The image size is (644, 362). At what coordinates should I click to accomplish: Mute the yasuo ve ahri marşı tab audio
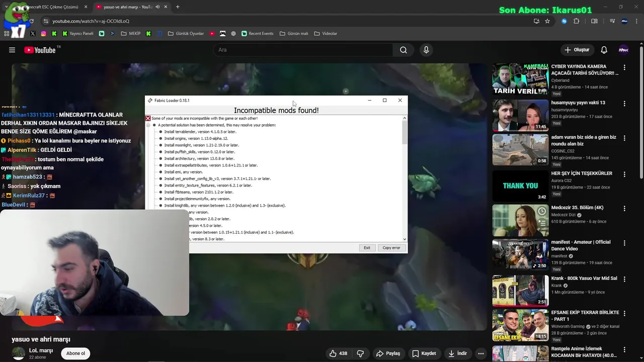[157, 7]
